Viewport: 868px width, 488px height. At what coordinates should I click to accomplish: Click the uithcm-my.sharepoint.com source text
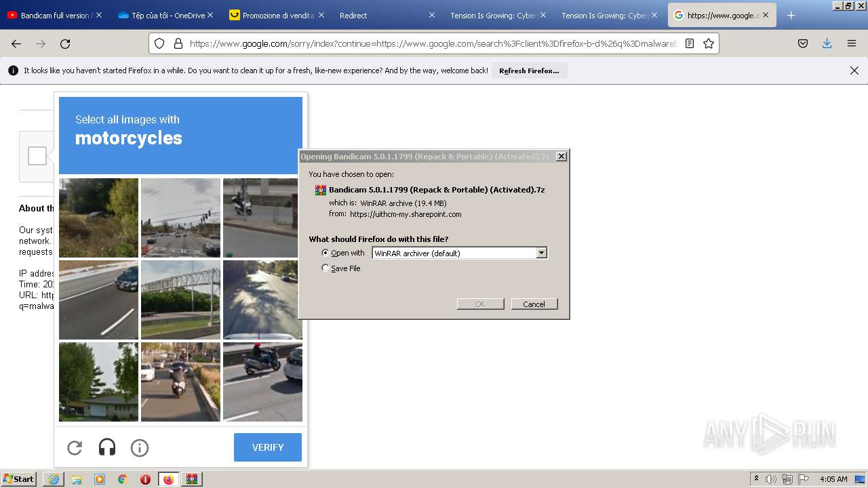pos(406,214)
